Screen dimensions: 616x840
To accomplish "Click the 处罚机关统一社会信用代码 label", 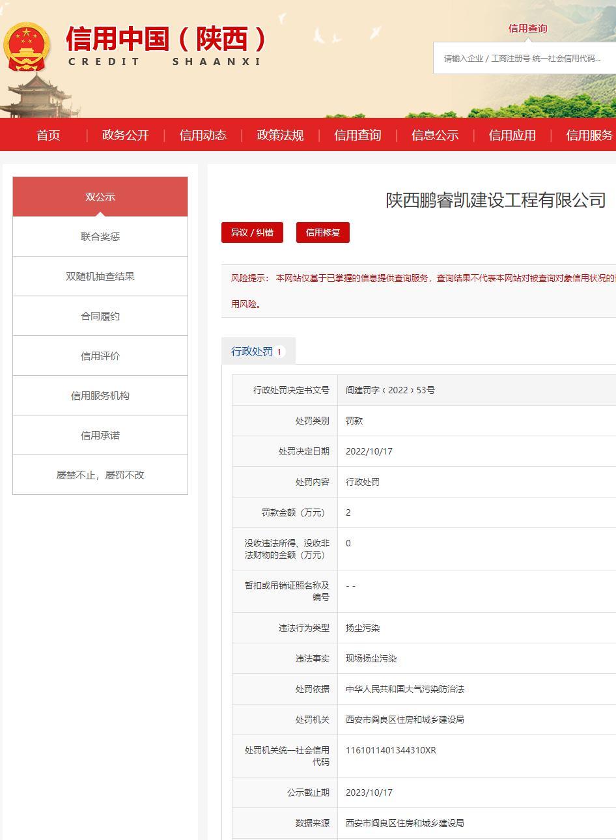I will [x=287, y=756].
